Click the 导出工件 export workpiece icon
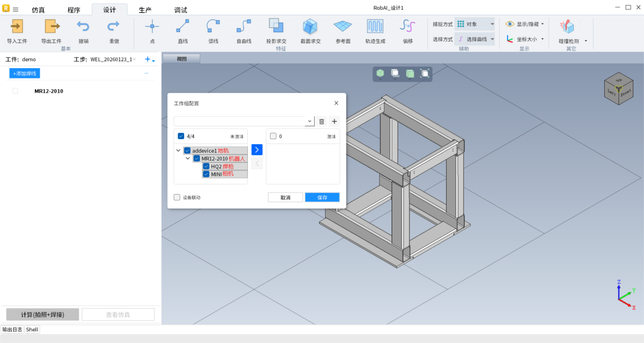This screenshot has height=343, width=644. (51, 26)
